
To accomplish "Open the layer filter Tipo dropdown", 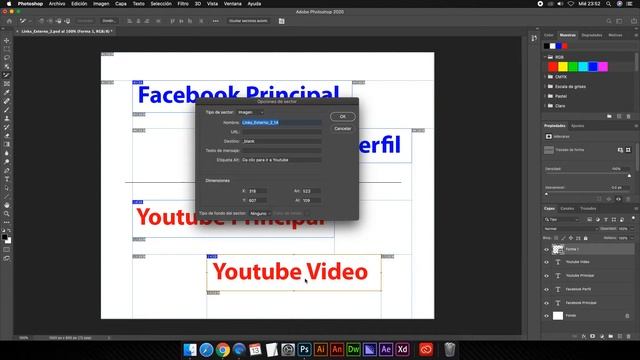I will [562, 220].
